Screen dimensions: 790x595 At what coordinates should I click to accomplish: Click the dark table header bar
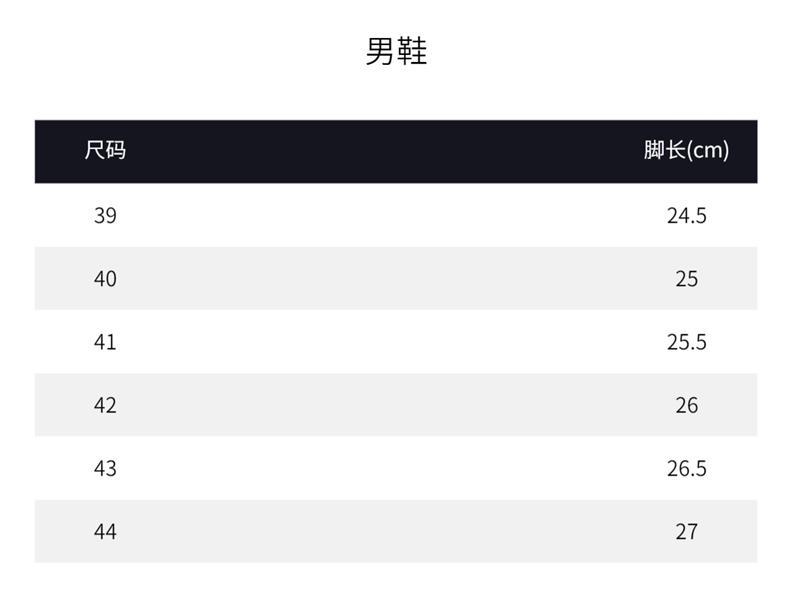pyautogui.click(x=396, y=151)
